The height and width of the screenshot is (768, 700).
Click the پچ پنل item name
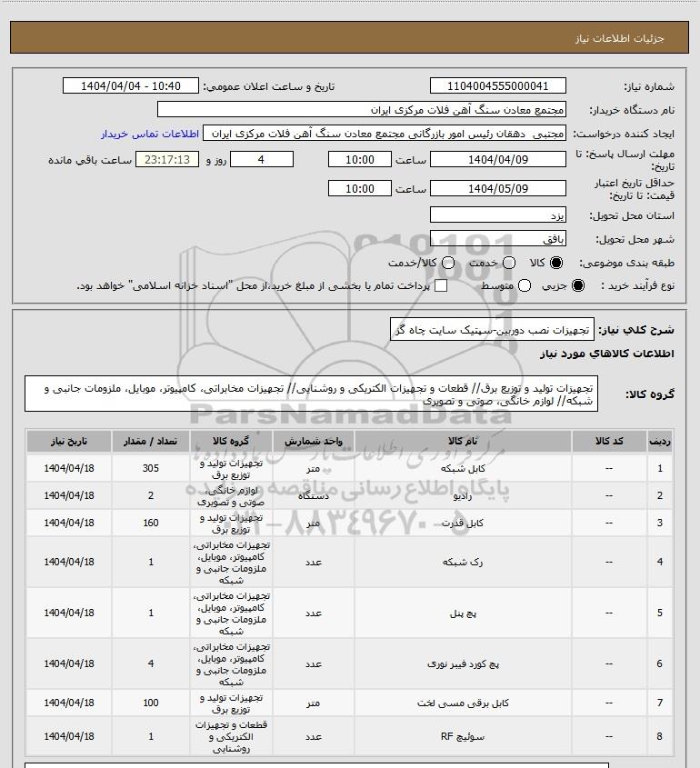click(x=463, y=613)
